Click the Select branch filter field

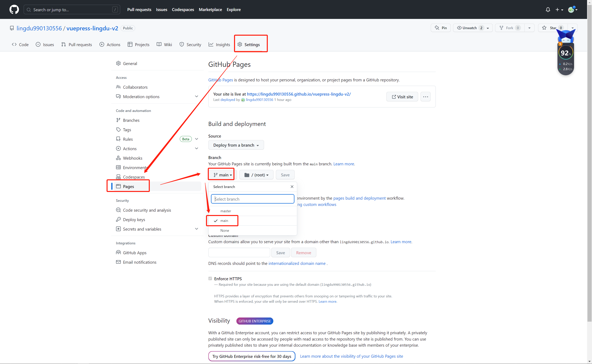tap(252, 199)
